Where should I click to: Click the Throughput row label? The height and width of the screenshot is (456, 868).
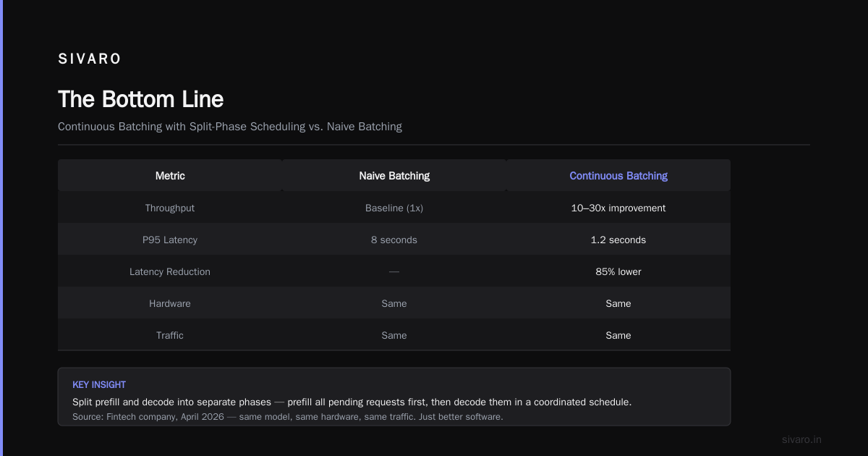point(170,208)
